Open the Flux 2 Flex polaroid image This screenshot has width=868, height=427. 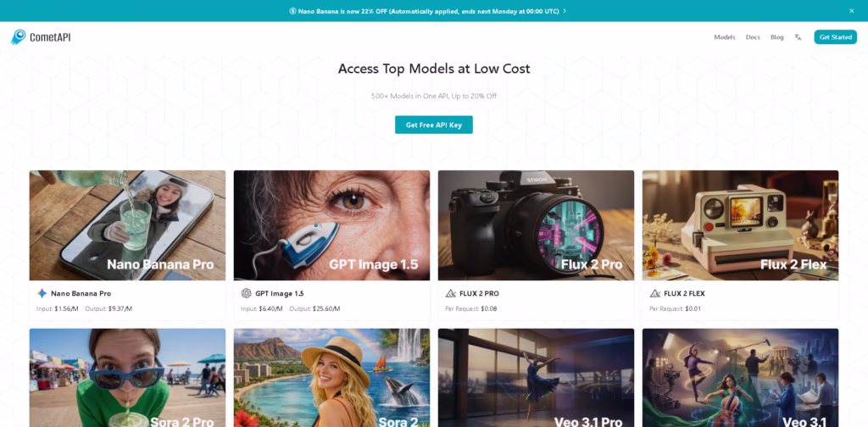coord(740,225)
